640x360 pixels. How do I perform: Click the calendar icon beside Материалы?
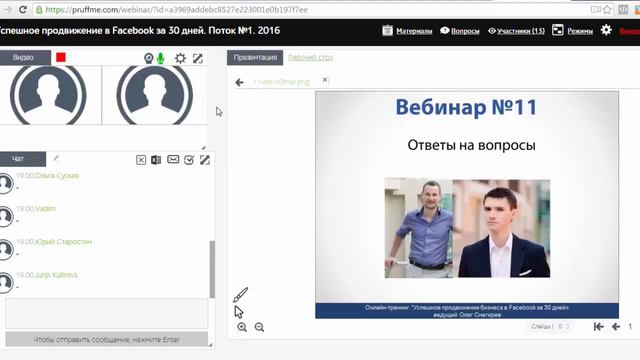pyautogui.click(x=387, y=30)
